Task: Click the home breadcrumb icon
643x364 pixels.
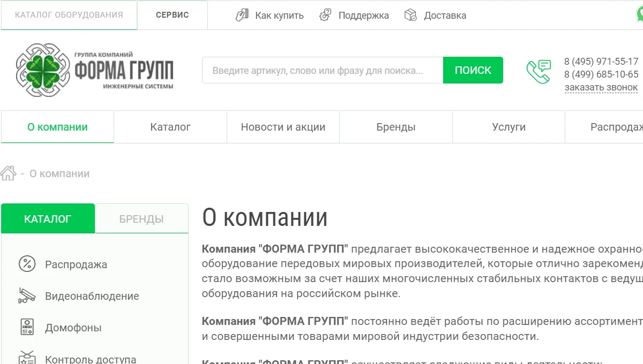Action: coord(8,173)
